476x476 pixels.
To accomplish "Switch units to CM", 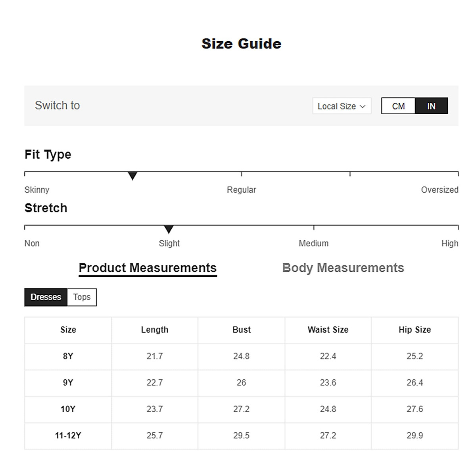I will pos(398,106).
